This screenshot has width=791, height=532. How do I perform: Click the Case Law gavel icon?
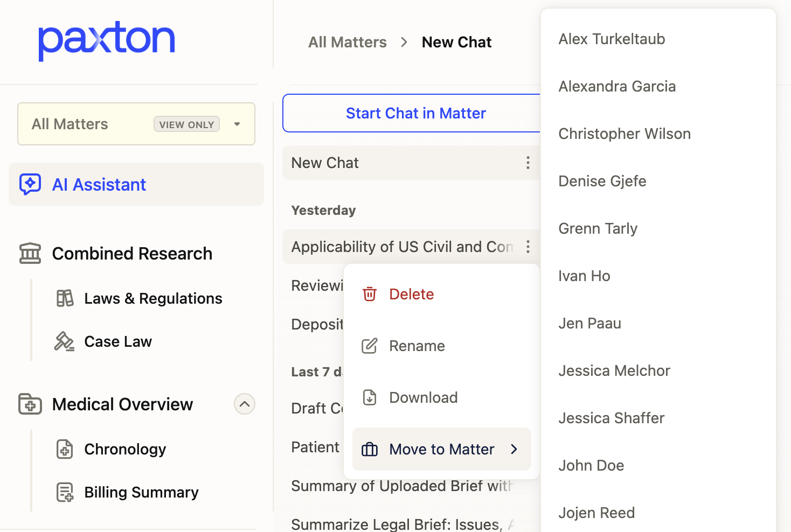64,341
